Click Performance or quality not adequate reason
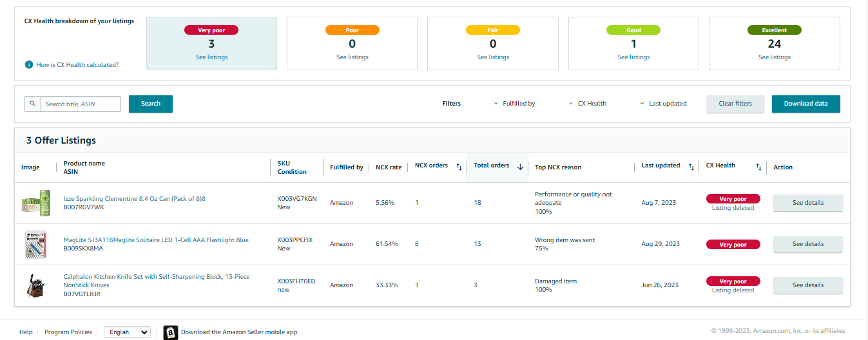The height and width of the screenshot is (340, 868). [x=574, y=198]
